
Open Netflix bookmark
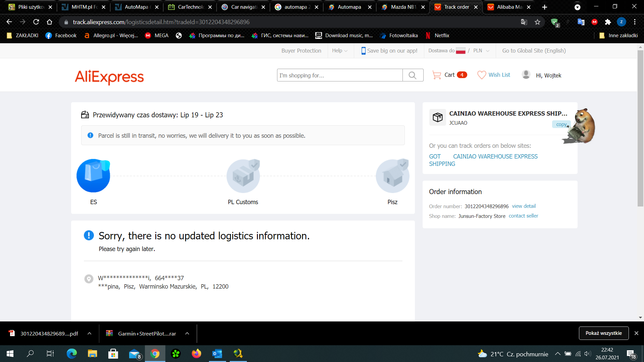pyautogui.click(x=437, y=36)
